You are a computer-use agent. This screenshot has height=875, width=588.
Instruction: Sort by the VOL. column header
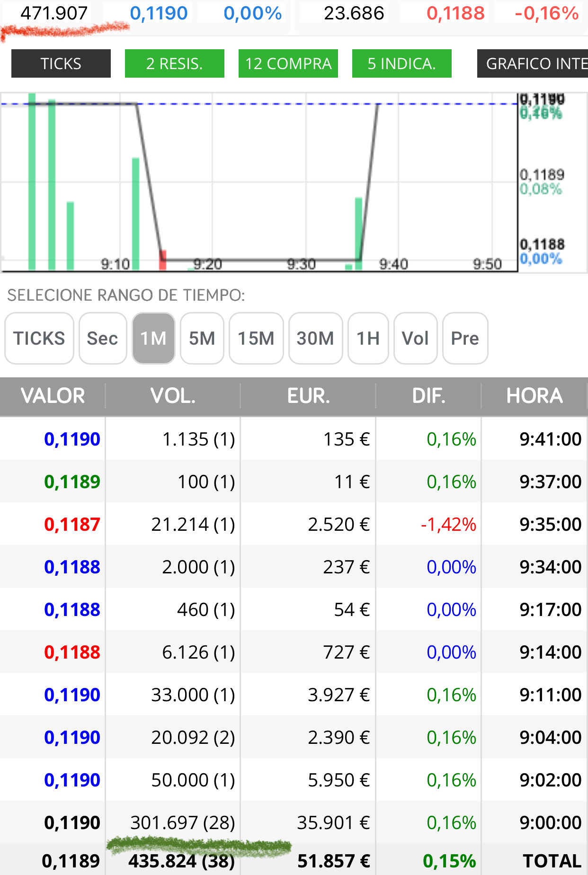point(173,396)
